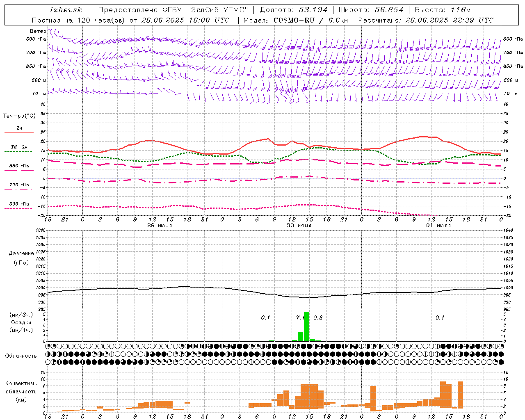Click the "850 гПа" temperature legend entry

(x=19, y=166)
